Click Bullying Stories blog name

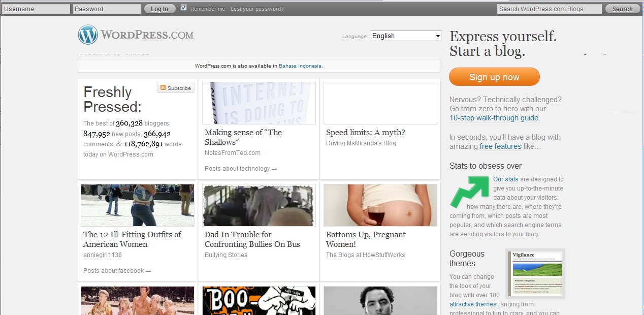226,255
